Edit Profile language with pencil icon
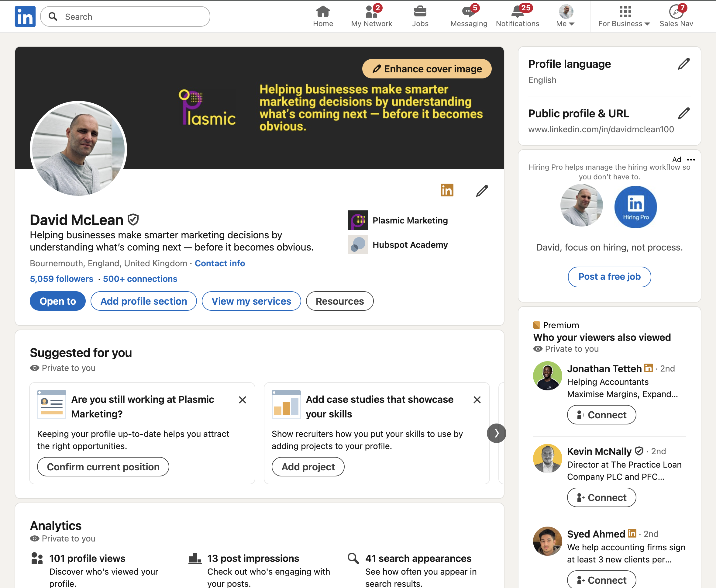Screen dimensions: 716x588 coord(683,64)
